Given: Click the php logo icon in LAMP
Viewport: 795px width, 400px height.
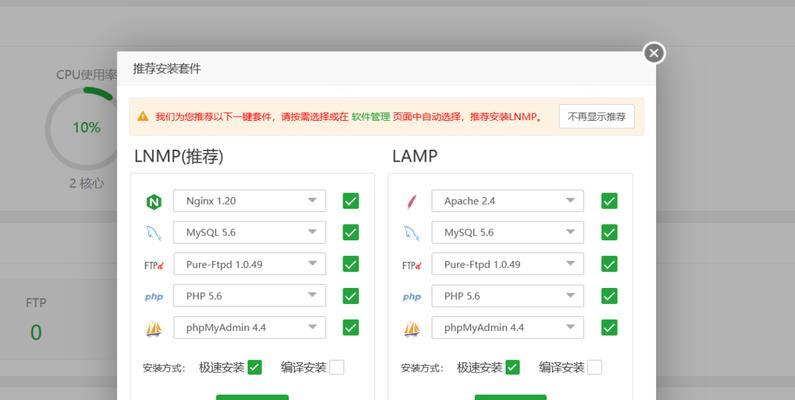Looking at the screenshot, I should pos(412,297).
